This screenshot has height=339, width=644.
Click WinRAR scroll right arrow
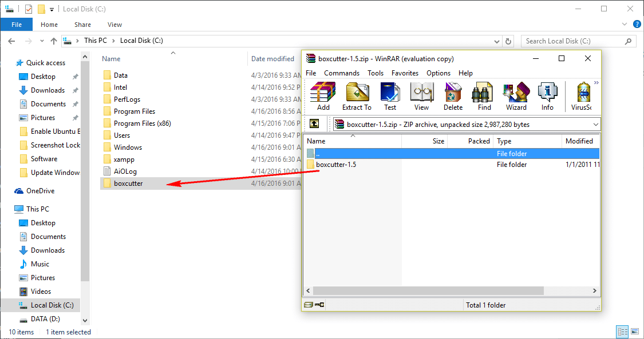[x=594, y=290]
